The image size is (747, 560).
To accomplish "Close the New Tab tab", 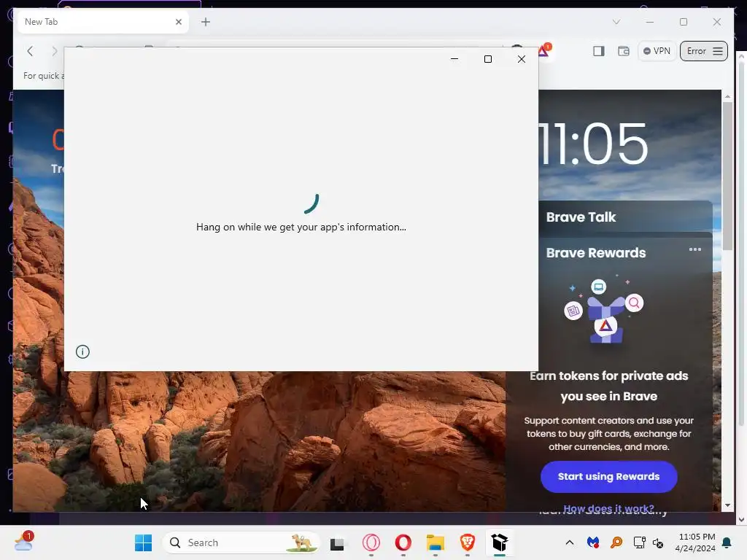I will click(x=179, y=22).
